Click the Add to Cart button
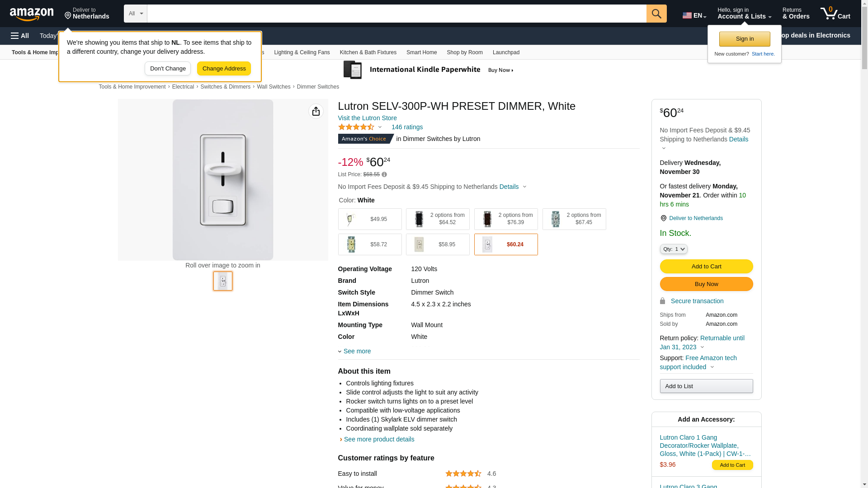This screenshot has height=488, width=868. (706, 266)
